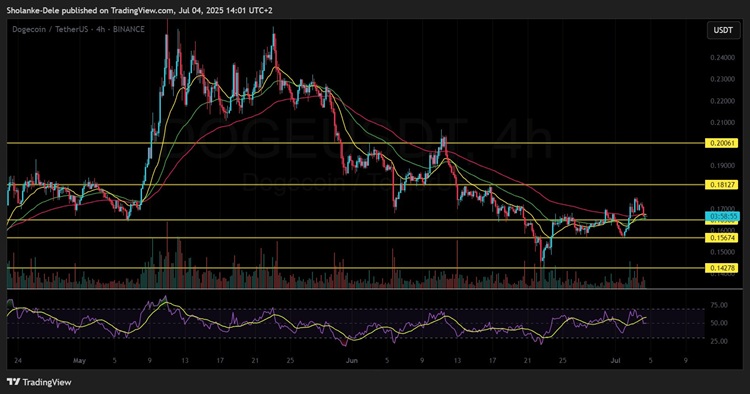
Task: Click the USDT currency button
Action: click(x=723, y=30)
